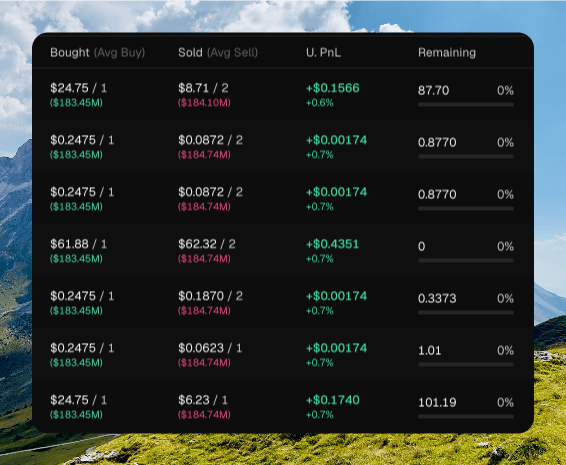The image size is (566, 465).
Task: Click the progress bar under 101.19
Action: 466,417
